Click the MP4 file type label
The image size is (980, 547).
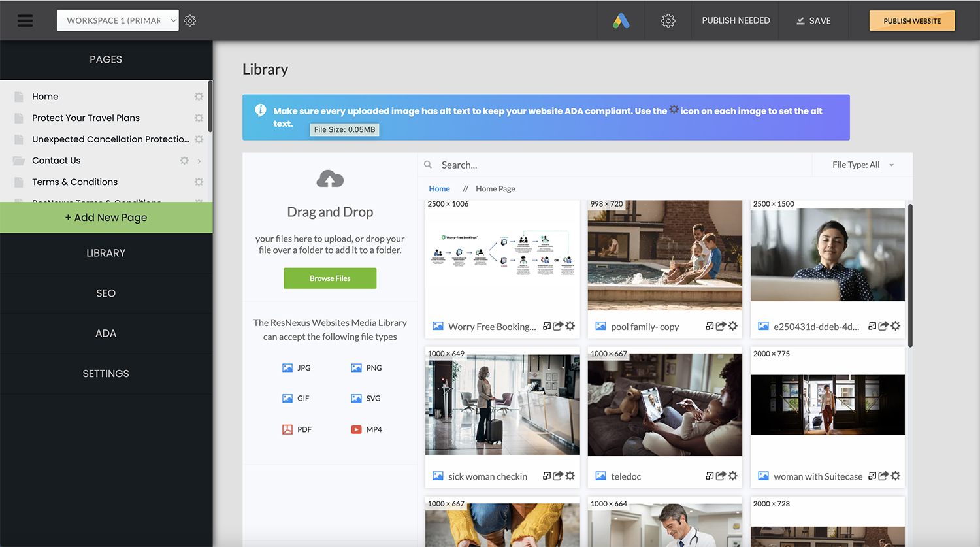pos(374,430)
